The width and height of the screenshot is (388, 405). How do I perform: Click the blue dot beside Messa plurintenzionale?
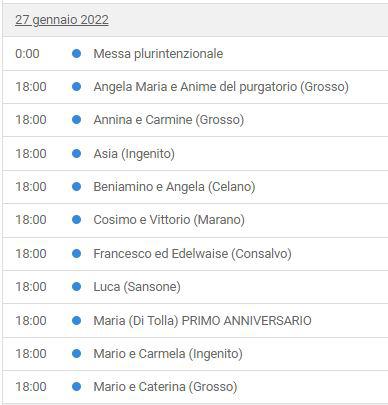click(76, 53)
